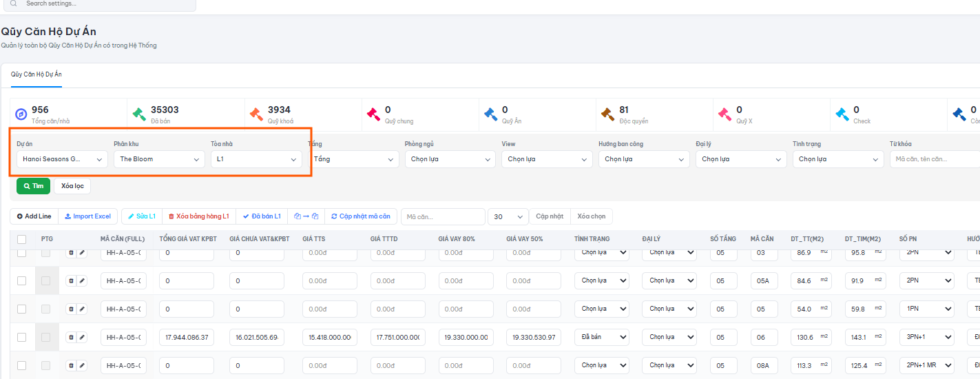980x379 pixels.
Task: Tick the checkbox for the last row, unit 08A
Action: pyautogui.click(x=21, y=365)
